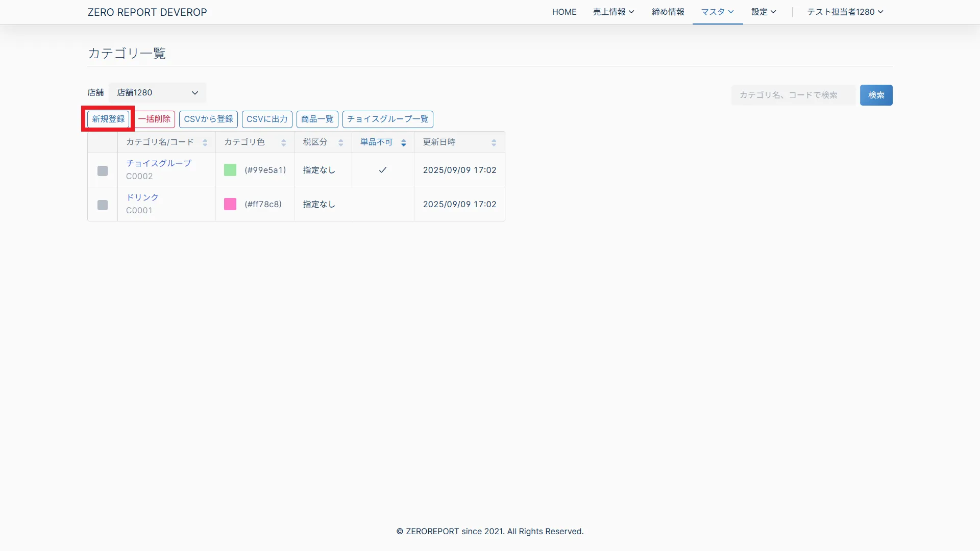Click the カテゴリ色 sort icon
Image resolution: width=980 pixels, height=551 pixels.
tap(283, 143)
